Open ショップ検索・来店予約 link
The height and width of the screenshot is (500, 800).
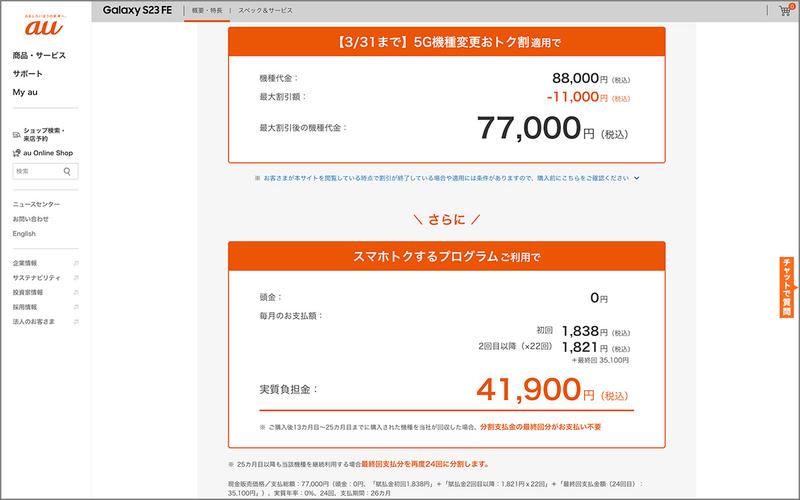coord(44,135)
